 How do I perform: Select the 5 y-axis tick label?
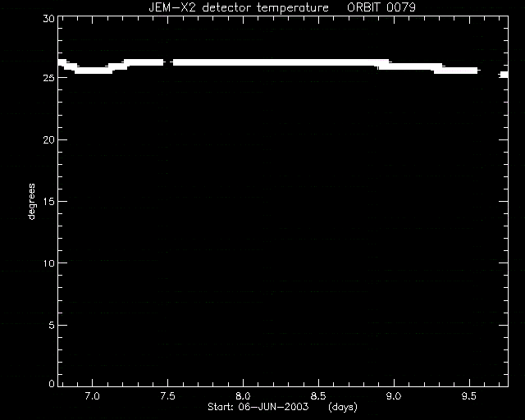[x=52, y=325]
